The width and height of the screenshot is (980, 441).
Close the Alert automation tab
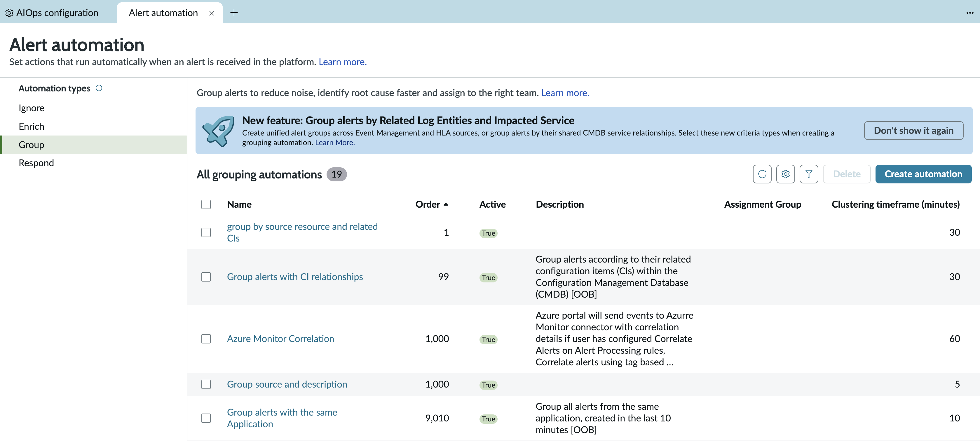pos(212,13)
